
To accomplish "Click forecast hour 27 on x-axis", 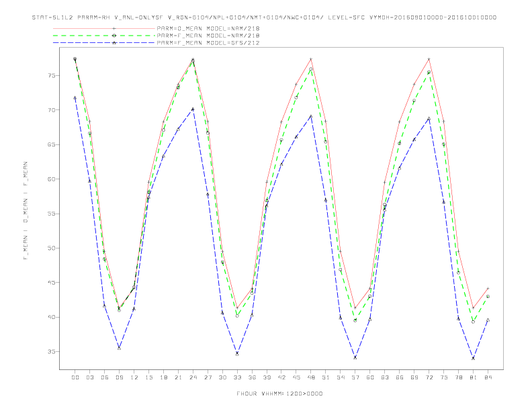I will click(x=208, y=377).
